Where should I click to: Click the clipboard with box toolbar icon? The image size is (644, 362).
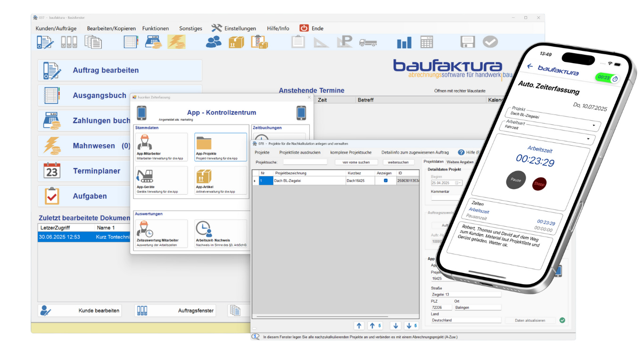coord(259,42)
